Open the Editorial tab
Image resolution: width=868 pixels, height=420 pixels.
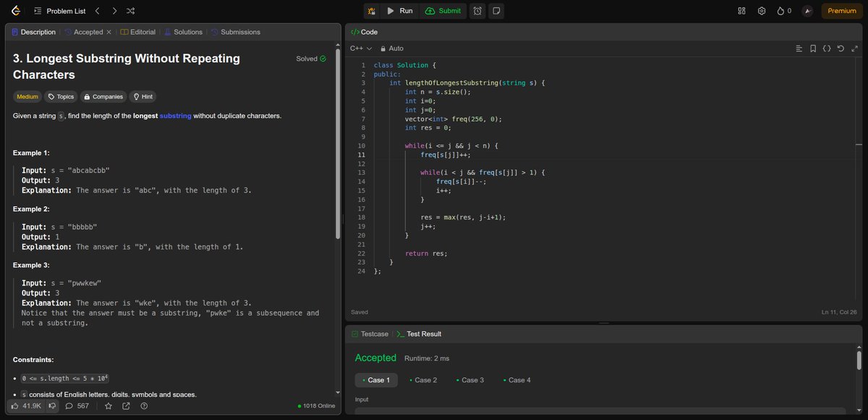click(137, 32)
